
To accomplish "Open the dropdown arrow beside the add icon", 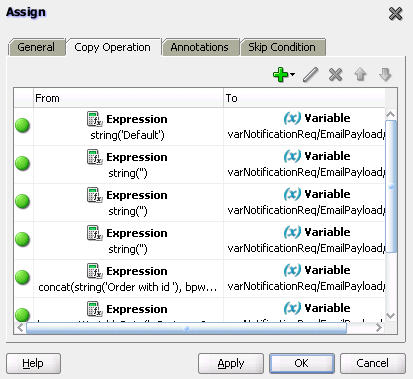I will tap(292, 74).
